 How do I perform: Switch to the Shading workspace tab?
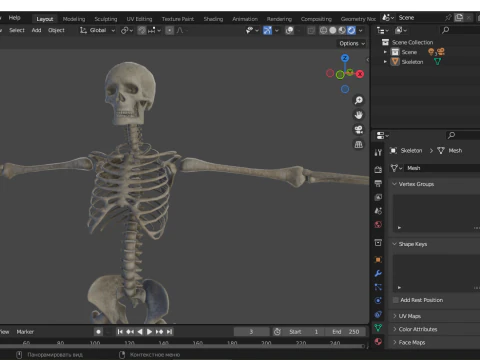[213, 19]
